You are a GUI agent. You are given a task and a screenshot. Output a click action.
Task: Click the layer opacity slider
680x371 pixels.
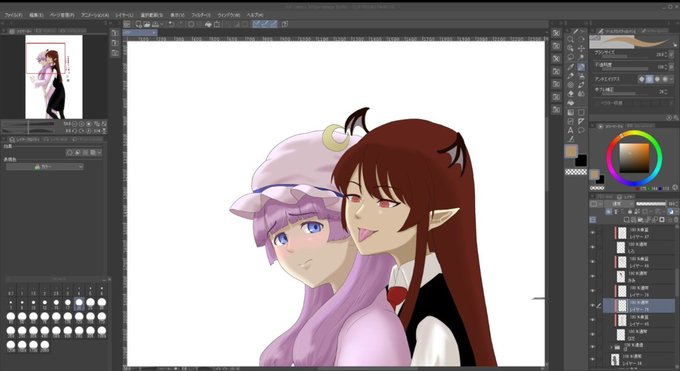(x=651, y=204)
